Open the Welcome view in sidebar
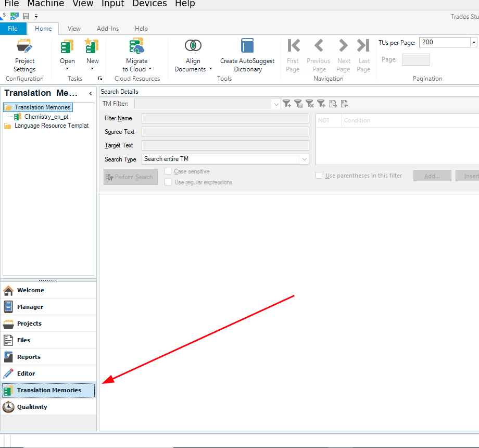The width and height of the screenshot is (479, 448). click(x=48, y=290)
